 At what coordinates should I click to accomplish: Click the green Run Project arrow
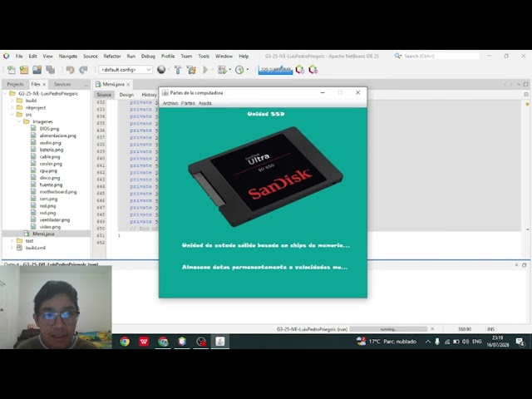pos(205,70)
